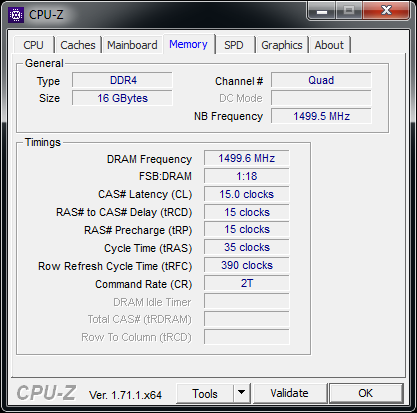Select the NB Frequency 1499.5 MHz value
This screenshot has width=417, height=413.
[x=321, y=116]
